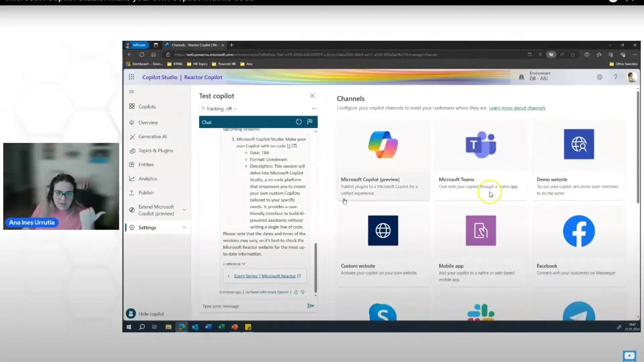Select Analytics menu item
This screenshot has width=644, height=362.
(x=147, y=178)
